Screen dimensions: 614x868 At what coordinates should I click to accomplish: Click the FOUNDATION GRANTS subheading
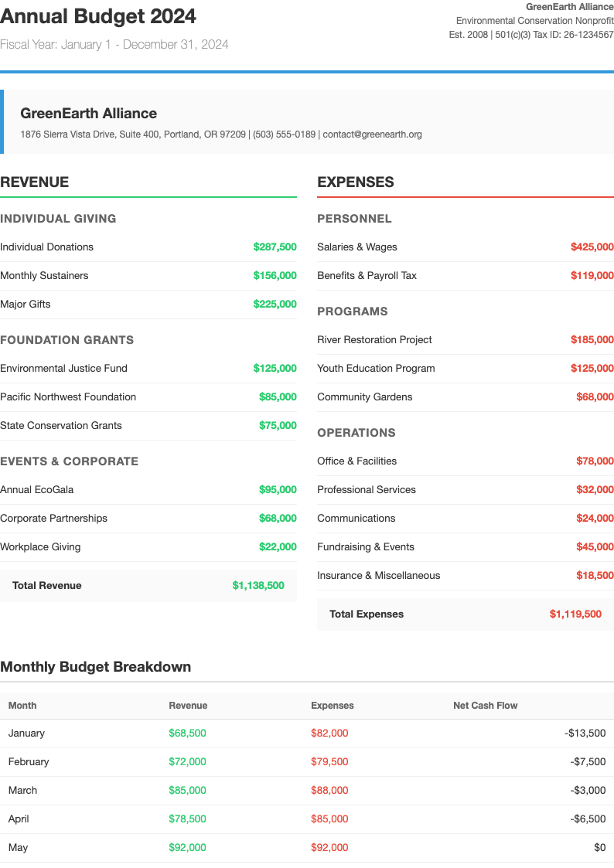coord(67,340)
